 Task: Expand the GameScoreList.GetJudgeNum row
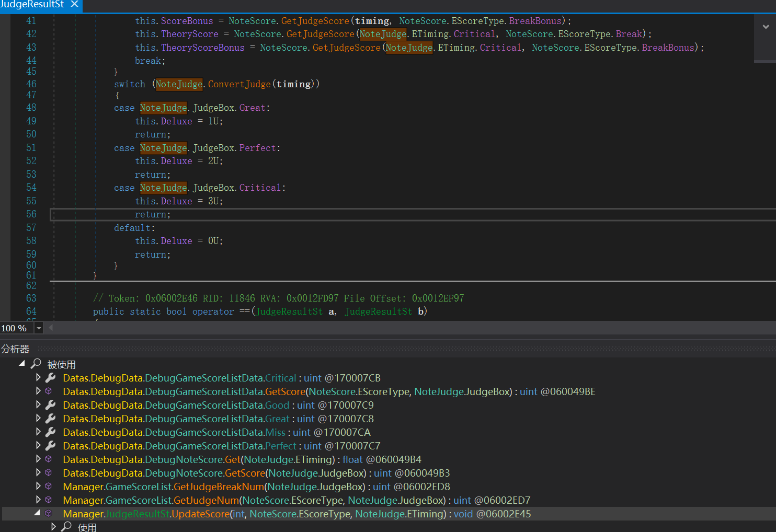coord(38,499)
